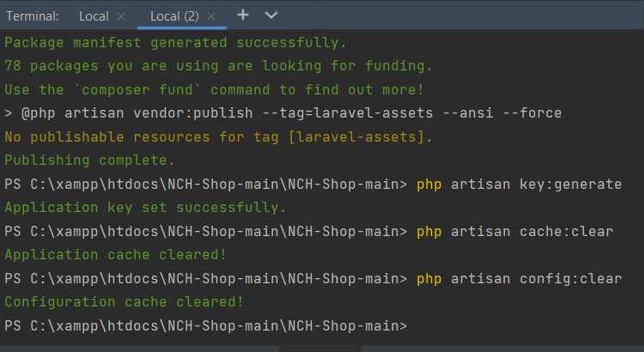Click 'No publishable resources for tag' warning
This screenshot has height=352, width=644.
[x=218, y=137]
